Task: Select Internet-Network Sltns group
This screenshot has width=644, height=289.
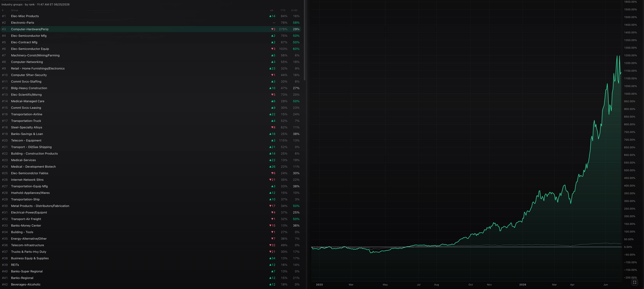Action: click(151, 180)
